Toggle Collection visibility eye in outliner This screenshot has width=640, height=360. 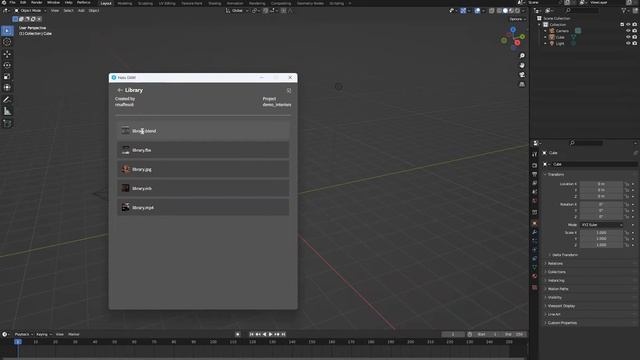628,24
